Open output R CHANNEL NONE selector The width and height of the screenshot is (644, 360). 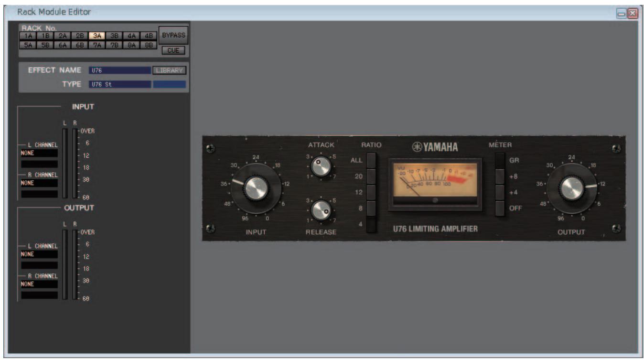pyautogui.click(x=39, y=284)
